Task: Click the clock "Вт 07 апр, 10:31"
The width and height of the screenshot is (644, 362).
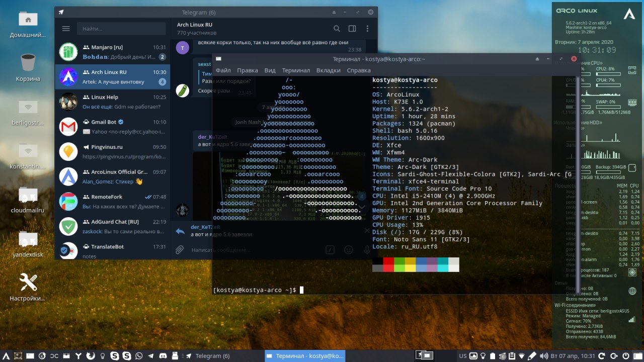Action: (573, 356)
